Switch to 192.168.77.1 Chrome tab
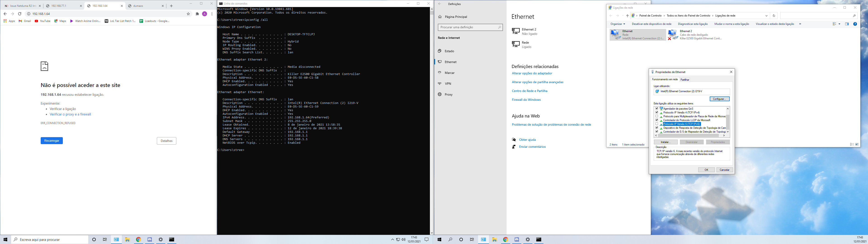This screenshot has height=244, width=868. click(64, 6)
